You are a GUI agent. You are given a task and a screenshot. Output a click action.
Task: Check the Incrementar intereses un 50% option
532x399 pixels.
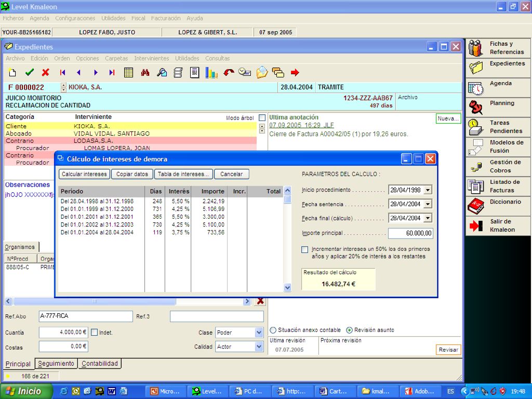[304, 250]
